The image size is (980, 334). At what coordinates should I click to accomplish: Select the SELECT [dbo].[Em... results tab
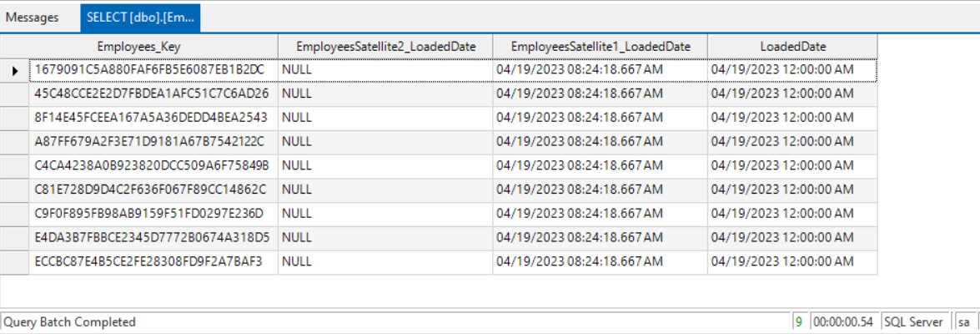[x=140, y=17]
